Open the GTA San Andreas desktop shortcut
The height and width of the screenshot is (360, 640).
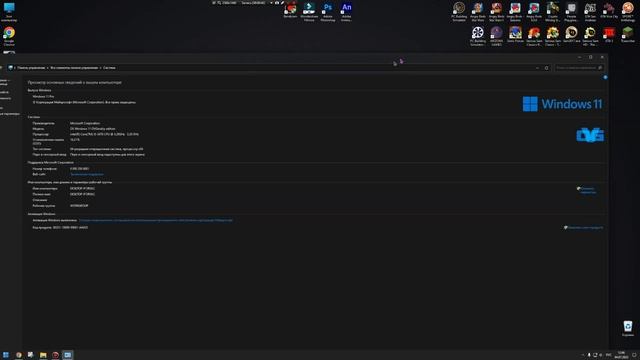(590, 11)
